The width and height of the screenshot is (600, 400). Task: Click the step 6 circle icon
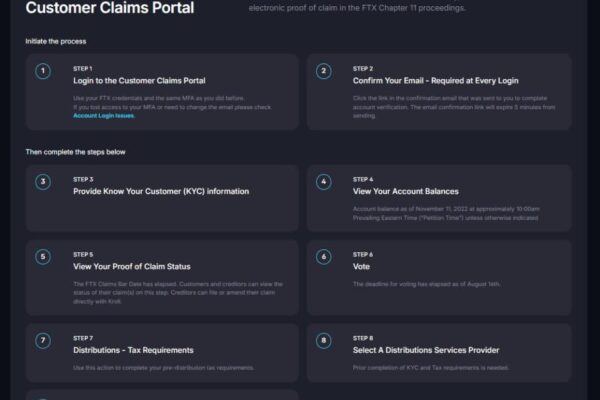pyautogui.click(x=324, y=257)
